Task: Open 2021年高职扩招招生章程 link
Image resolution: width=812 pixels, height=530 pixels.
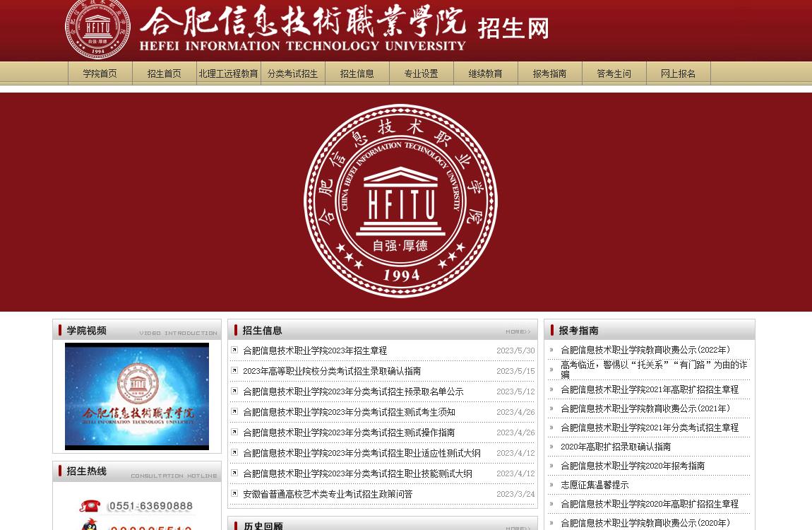Action: point(650,389)
